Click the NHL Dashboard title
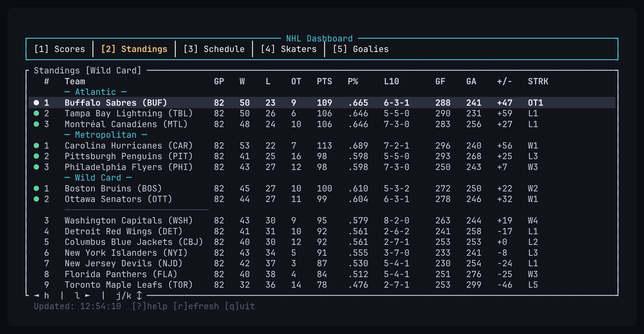Screen dimensions: 644x334 [x=319, y=39]
